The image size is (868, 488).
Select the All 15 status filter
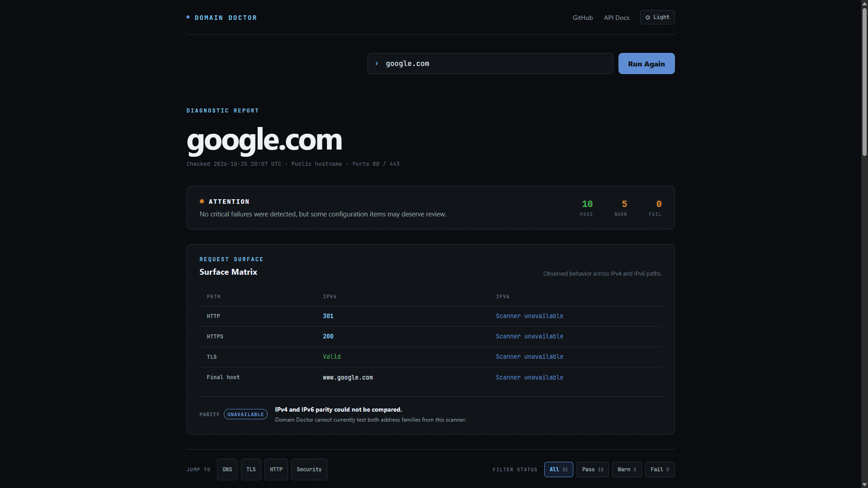[559, 469]
